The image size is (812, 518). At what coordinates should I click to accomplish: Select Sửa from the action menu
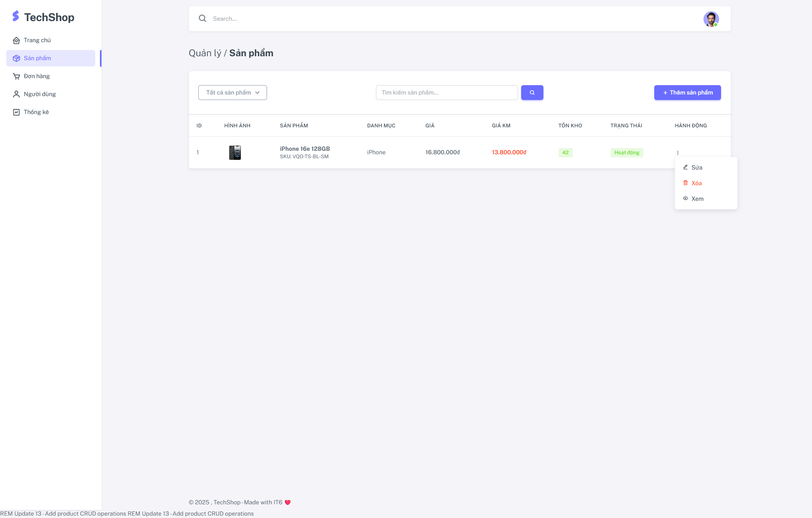[x=696, y=168]
